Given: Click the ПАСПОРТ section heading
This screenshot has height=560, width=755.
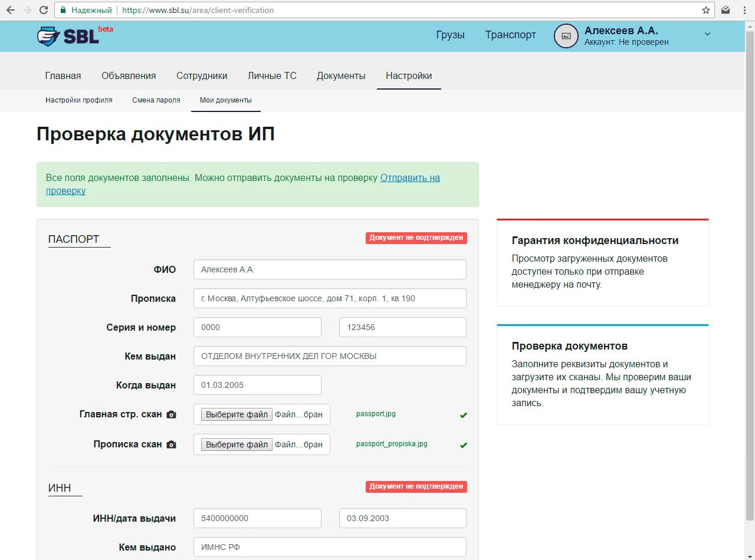Looking at the screenshot, I should 74,239.
